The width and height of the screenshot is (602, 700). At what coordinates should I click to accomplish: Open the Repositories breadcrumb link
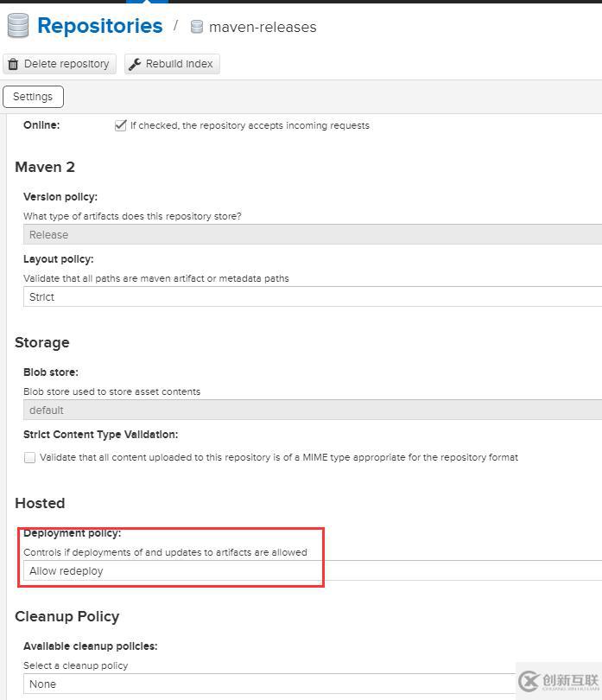(100, 25)
